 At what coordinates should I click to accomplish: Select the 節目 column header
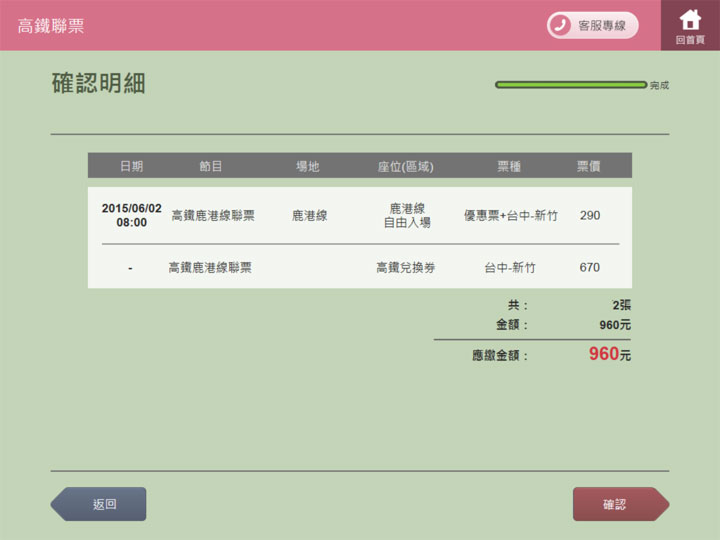[x=211, y=166]
